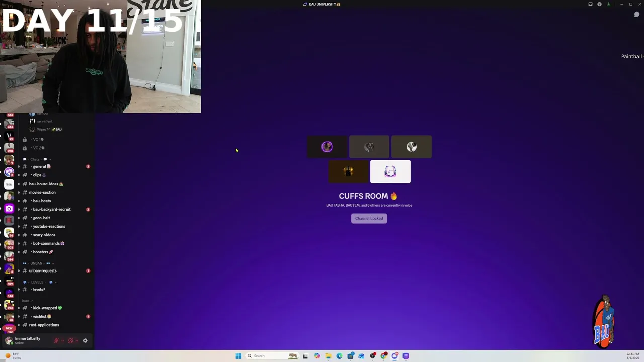Click the servinfent voice member
This screenshot has width=644, height=362.
(41, 121)
